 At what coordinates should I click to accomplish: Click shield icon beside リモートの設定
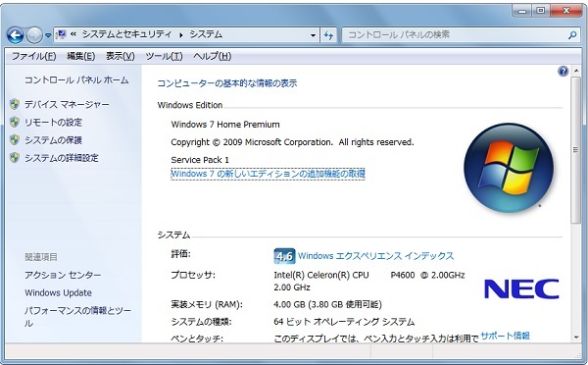coord(15,122)
